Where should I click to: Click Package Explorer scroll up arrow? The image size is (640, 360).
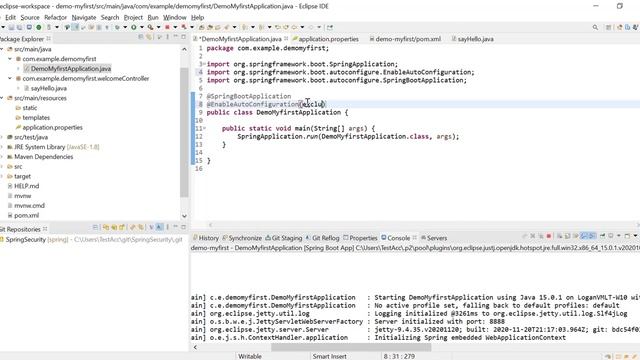point(184,49)
